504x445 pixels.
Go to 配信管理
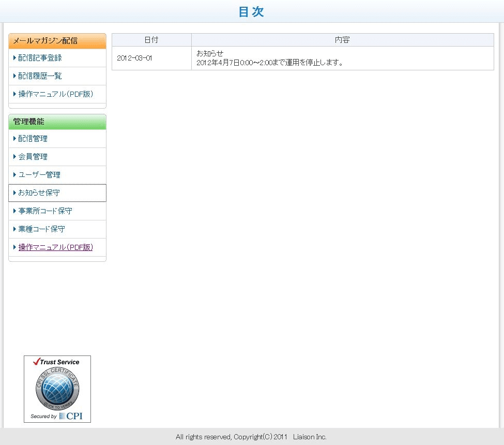click(x=33, y=139)
